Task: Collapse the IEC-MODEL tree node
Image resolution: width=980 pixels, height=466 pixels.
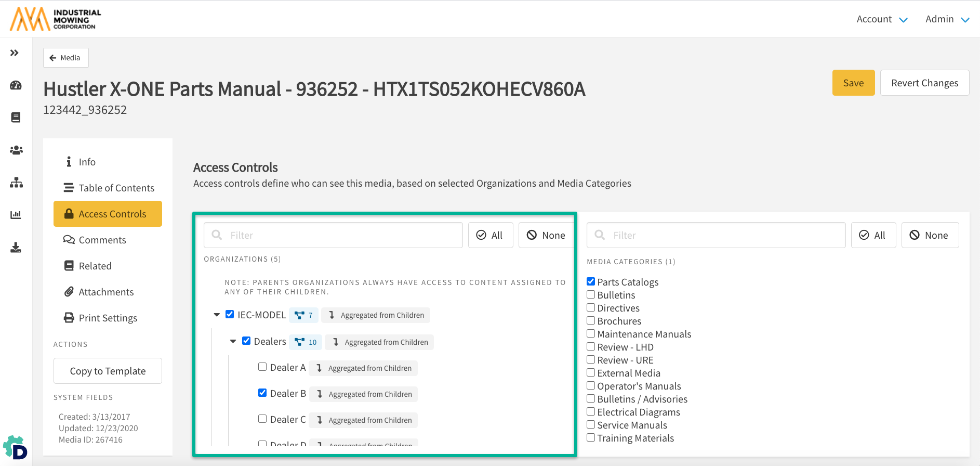Action: click(x=217, y=315)
